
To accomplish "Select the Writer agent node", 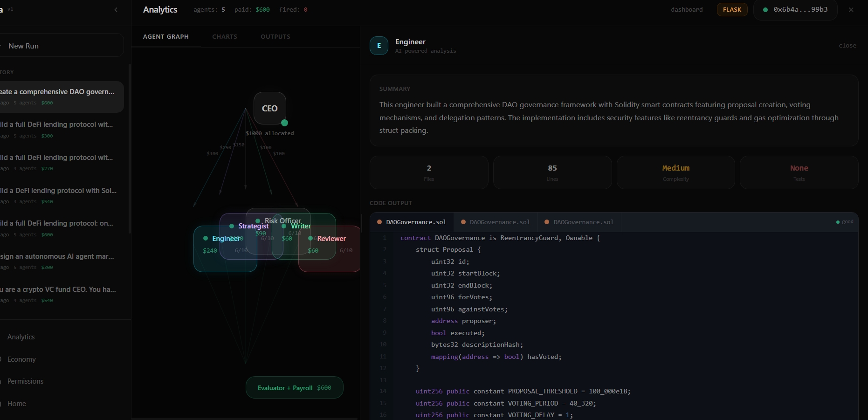I will click(x=304, y=236).
